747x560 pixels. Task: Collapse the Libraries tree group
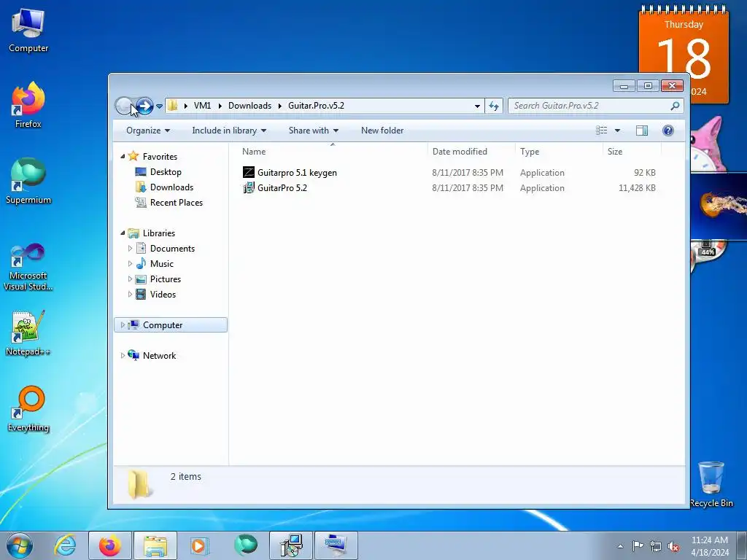[x=123, y=233]
